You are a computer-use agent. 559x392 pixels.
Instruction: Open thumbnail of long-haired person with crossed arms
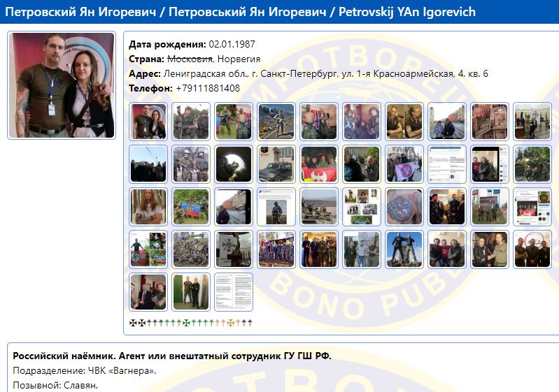pos(148,207)
